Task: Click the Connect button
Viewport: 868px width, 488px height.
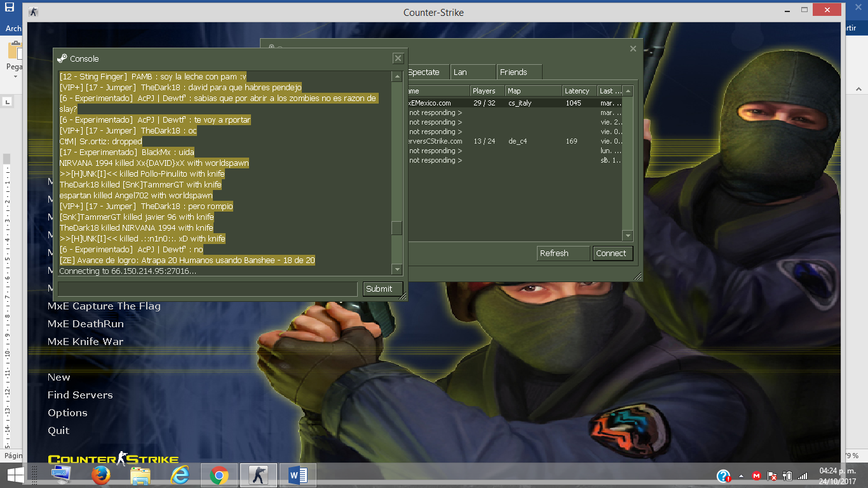Action: pos(614,253)
